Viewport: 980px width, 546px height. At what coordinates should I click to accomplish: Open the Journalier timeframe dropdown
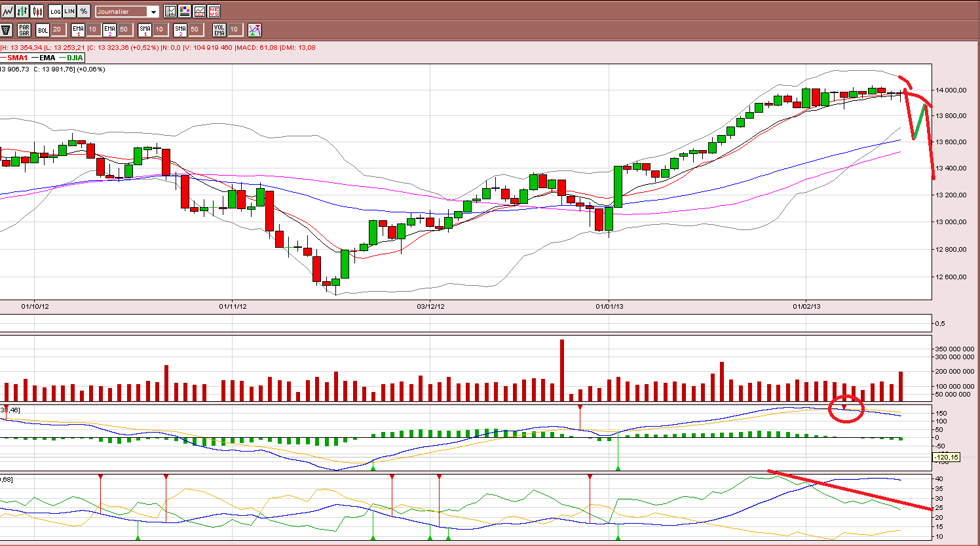(127, 11)
